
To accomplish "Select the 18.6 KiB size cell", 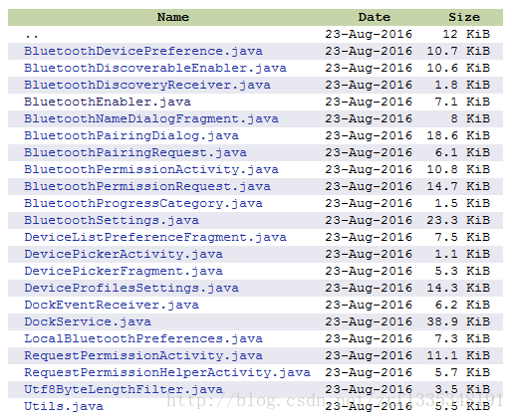I will click(x=458, y=135).
